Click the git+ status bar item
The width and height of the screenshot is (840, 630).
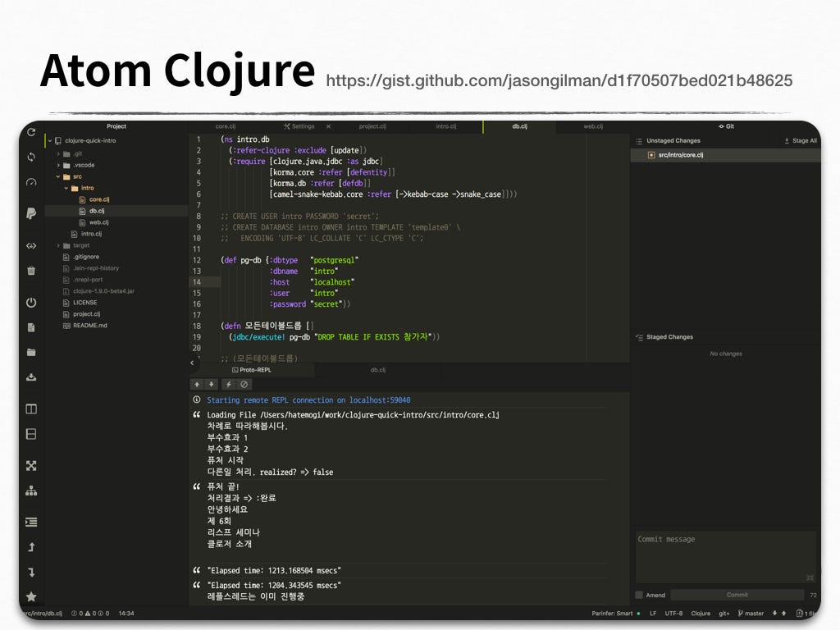coord(724,614)
